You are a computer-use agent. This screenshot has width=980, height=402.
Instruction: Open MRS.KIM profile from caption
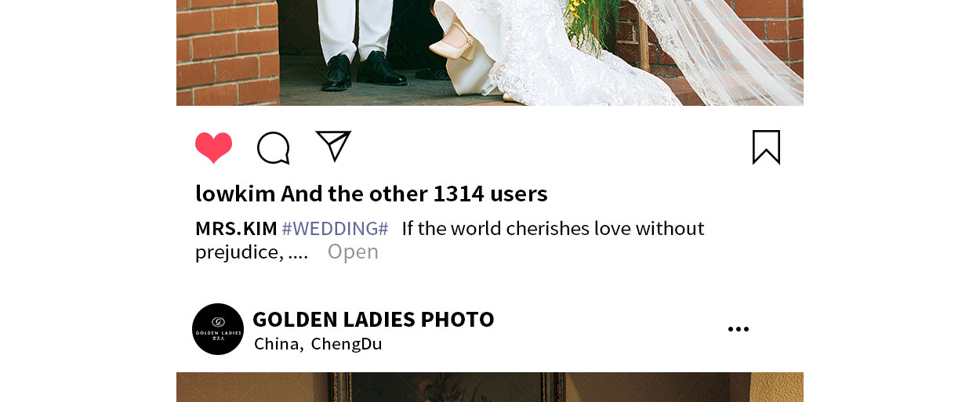tap(236, 229)
